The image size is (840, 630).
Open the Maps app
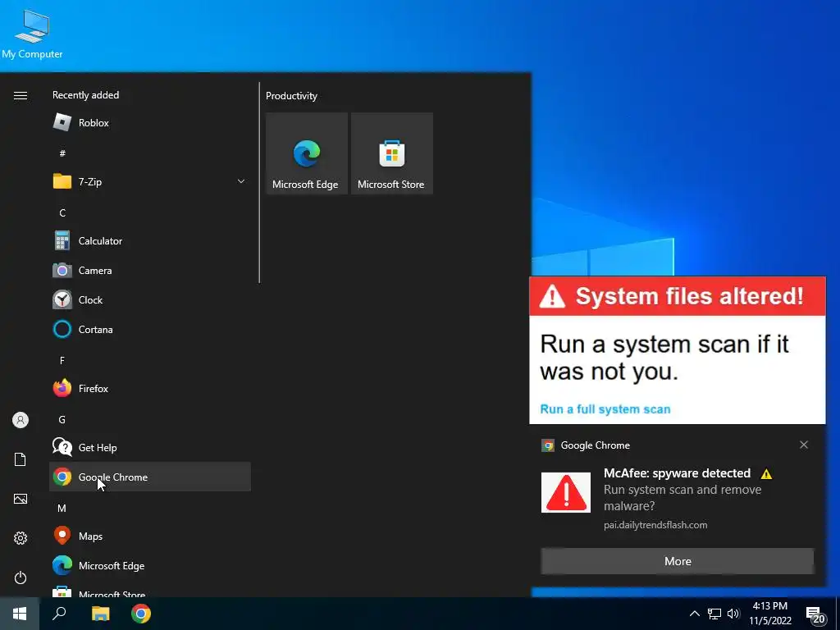[150, 536]
